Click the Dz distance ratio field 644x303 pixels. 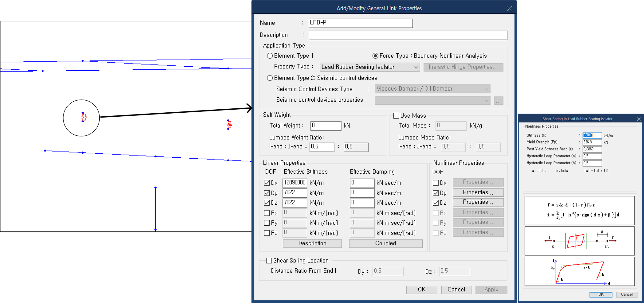point(454,271)
